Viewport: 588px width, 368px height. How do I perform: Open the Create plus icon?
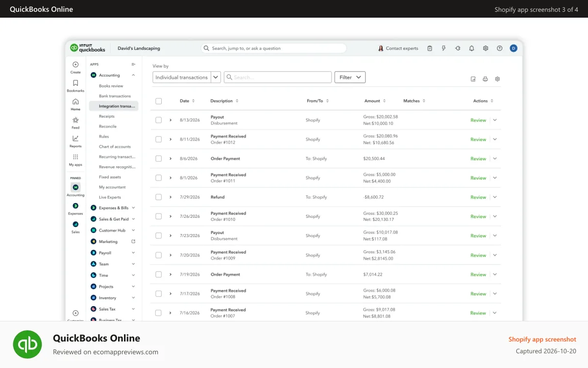coord(75,64)
